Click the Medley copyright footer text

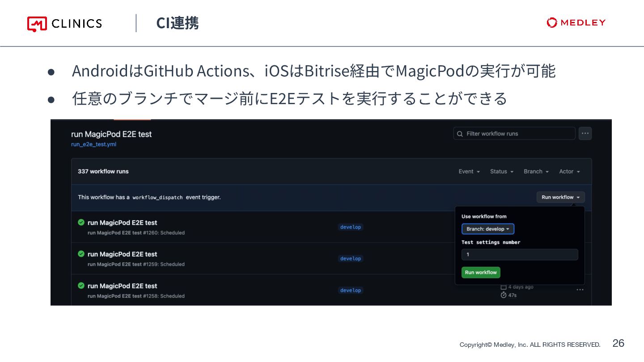530,345
